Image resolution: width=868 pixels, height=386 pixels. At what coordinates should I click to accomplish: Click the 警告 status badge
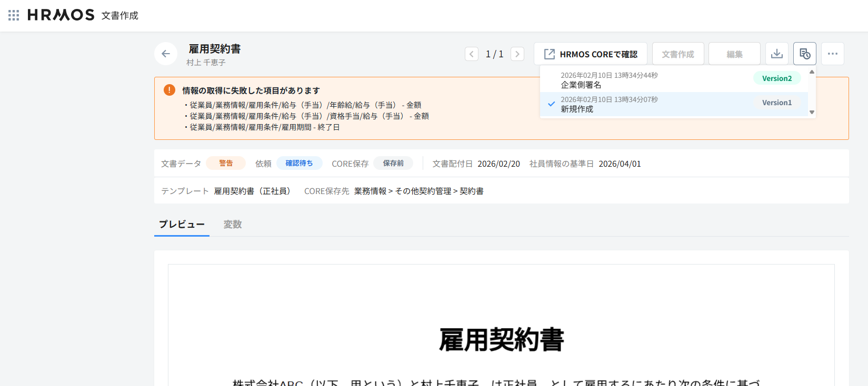pyautogui.click(x=226, y=164)
